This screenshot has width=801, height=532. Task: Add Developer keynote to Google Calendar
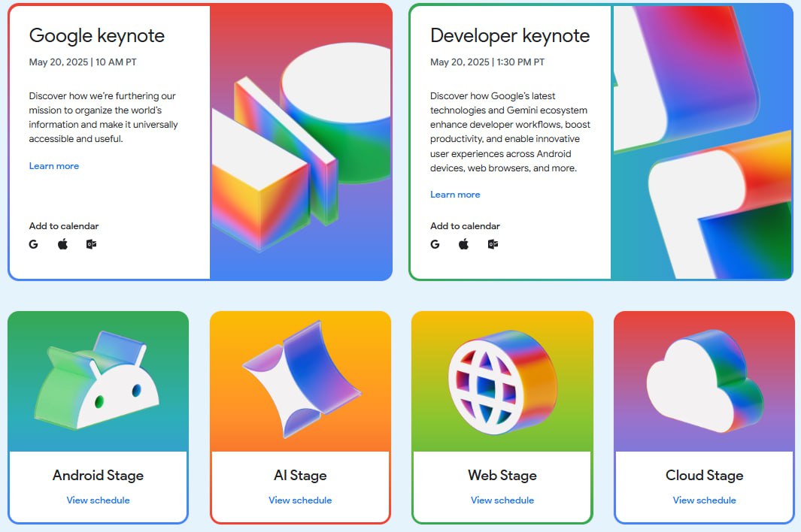click(x=435, y=244)
